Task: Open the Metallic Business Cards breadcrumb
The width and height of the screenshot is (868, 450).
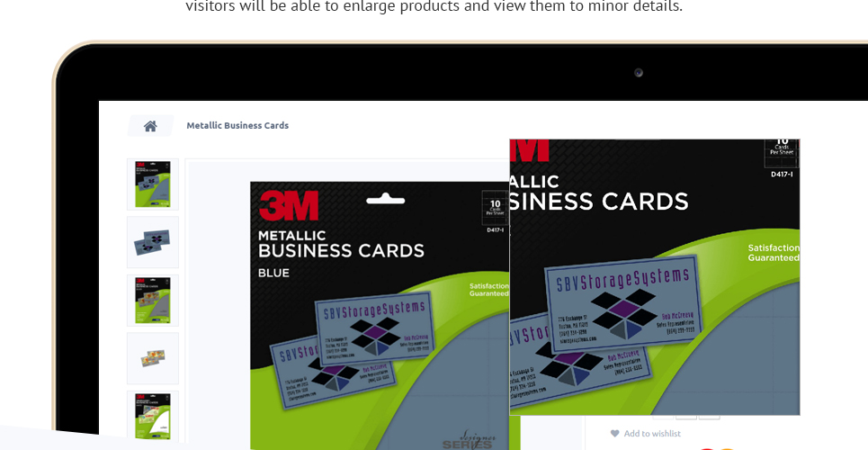Action: tap(237, 125)
